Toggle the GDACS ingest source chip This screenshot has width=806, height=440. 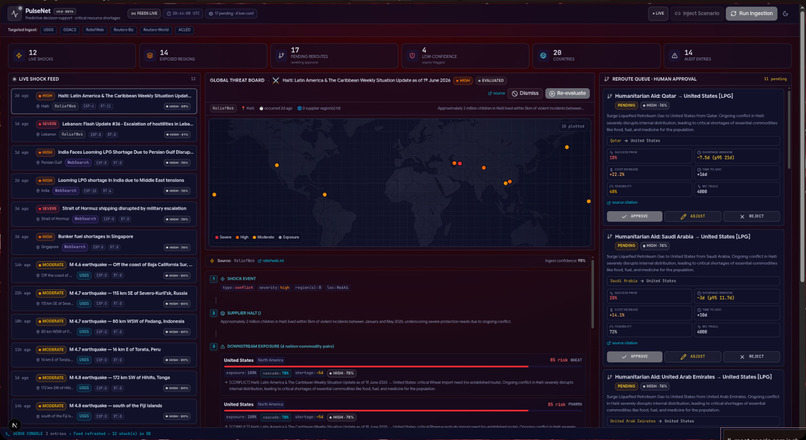[69, 30]
